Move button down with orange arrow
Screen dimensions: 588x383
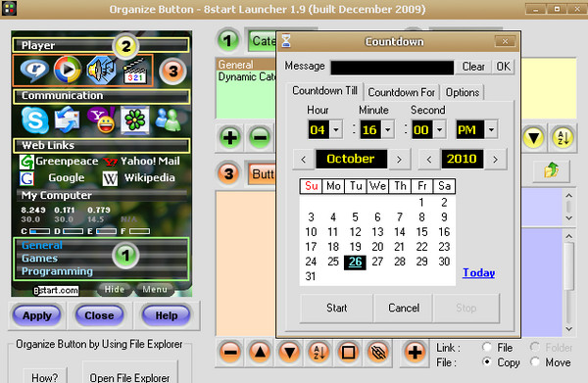pos(289,353)
